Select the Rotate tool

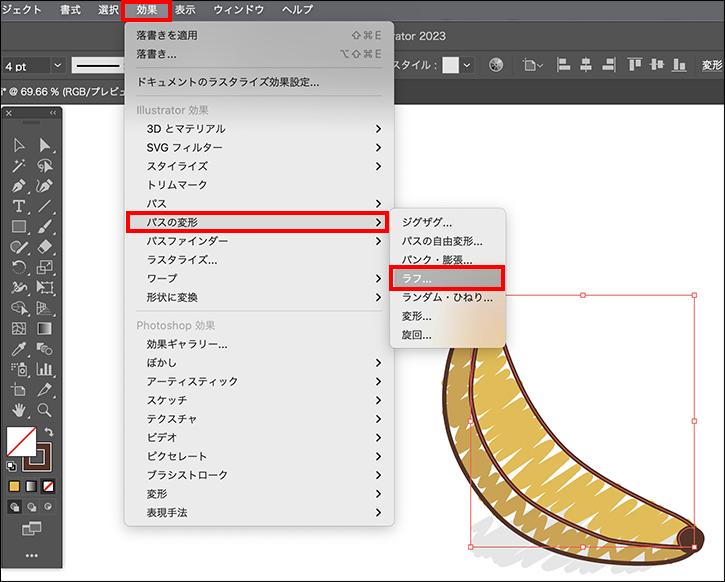pos(18,267)
